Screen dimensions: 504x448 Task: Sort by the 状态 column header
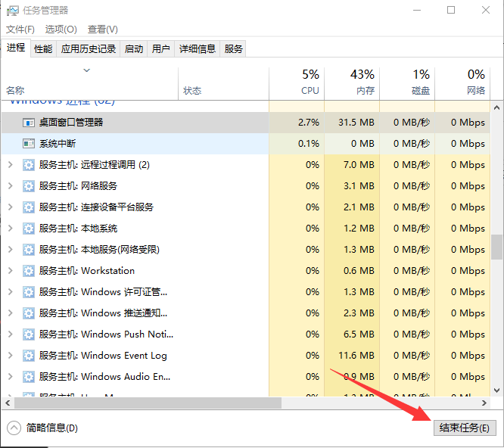224,83
